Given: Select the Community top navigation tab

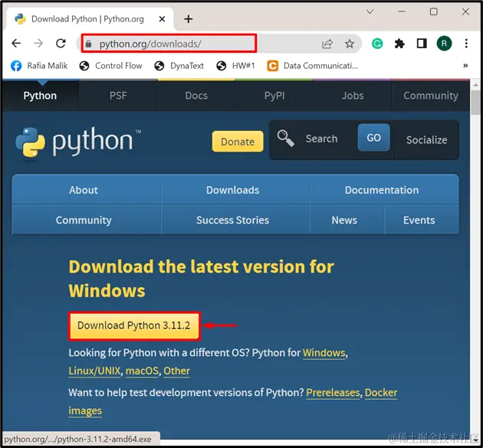Looking at the screenshot, I should coord(431,96).
